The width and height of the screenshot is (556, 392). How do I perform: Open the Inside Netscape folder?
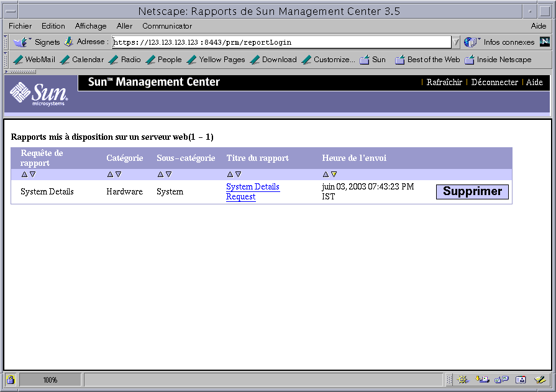498,60
